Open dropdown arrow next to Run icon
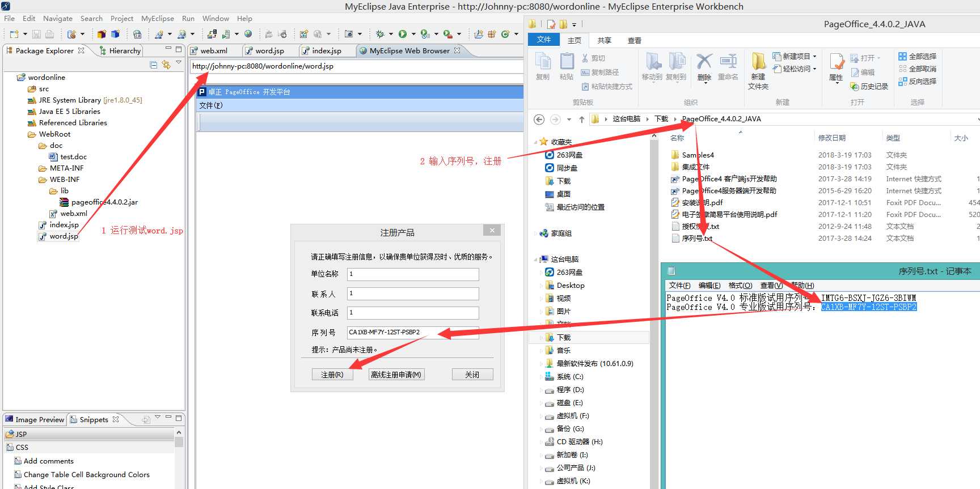Image resolution: width=980 pixels, height=489 pixels. [x=413, y=34]
